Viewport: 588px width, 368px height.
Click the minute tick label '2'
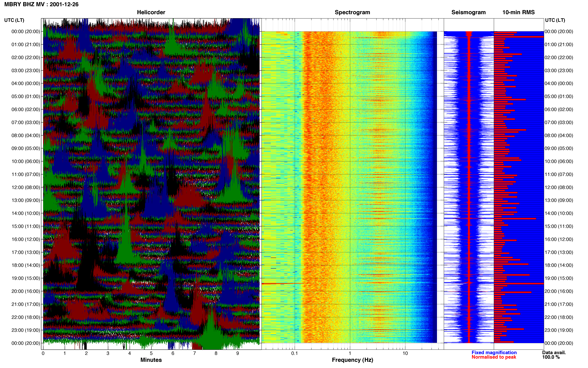[86, 353]
